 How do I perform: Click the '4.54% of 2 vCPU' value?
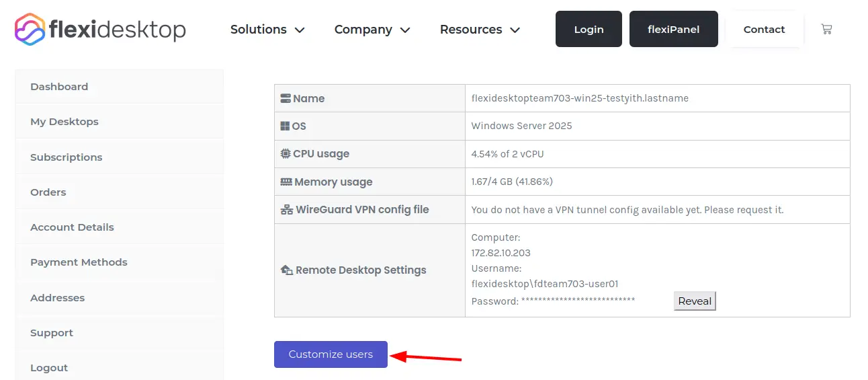pos(508,153)
